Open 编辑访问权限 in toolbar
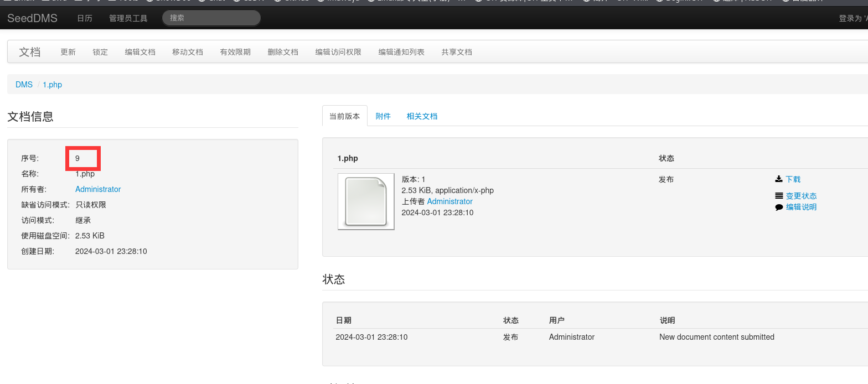Screen dimensions: 868x384 tap(338, 52)
